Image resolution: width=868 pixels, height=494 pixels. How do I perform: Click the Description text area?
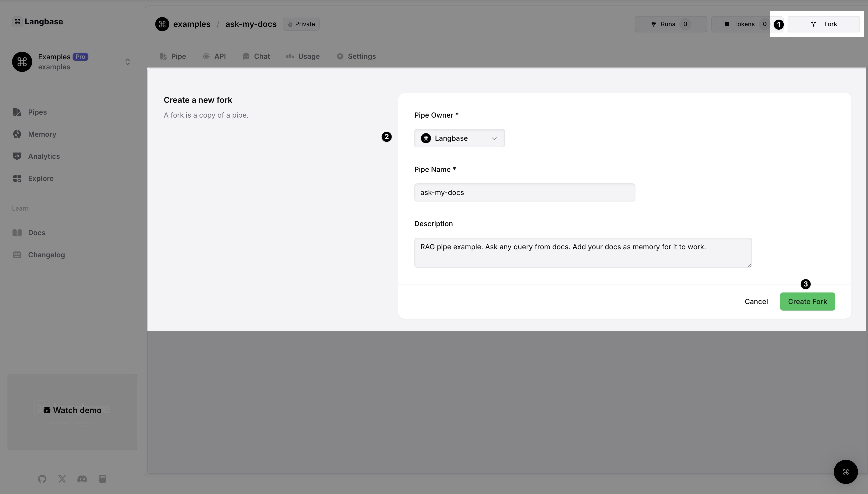[x=583, y=253]
